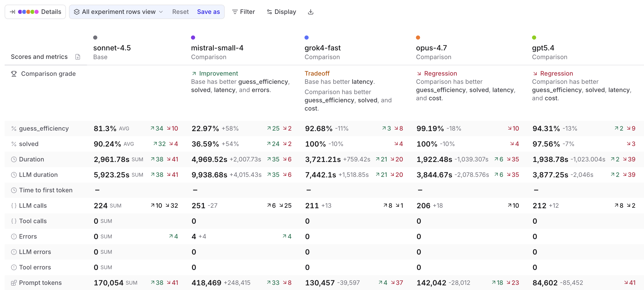Screen dimensions: 644x290
Task: Expand the All experiment rows view dropdown
Action: (118, 12)
